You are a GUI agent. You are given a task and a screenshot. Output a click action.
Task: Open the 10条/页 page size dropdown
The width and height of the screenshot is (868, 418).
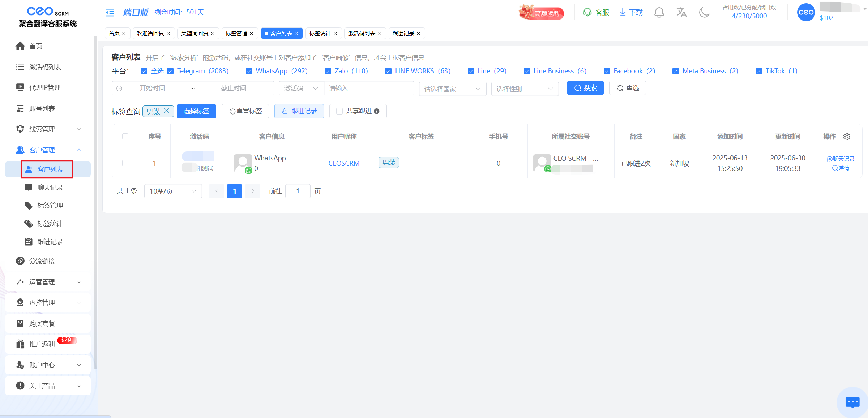[x=173, y=191]
